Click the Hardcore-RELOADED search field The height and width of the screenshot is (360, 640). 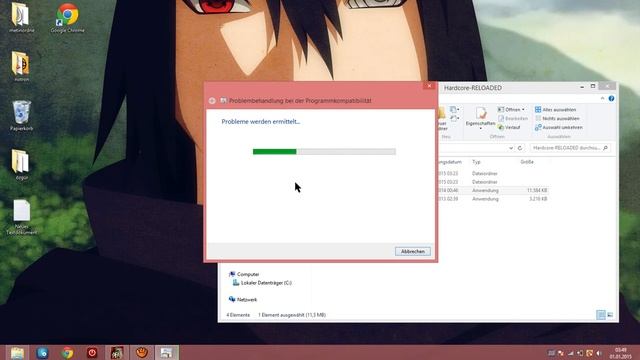pos(570,148)
